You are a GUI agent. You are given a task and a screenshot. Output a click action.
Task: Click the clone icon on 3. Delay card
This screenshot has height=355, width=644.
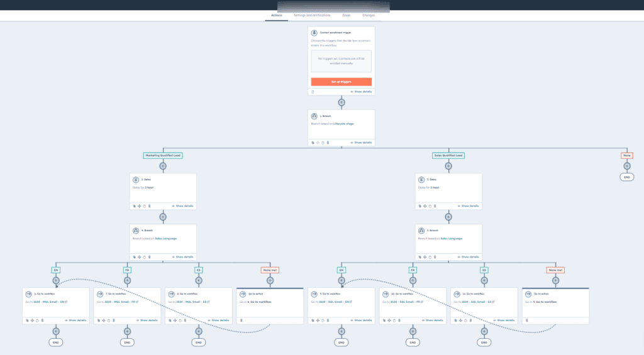tap(419, 206)
